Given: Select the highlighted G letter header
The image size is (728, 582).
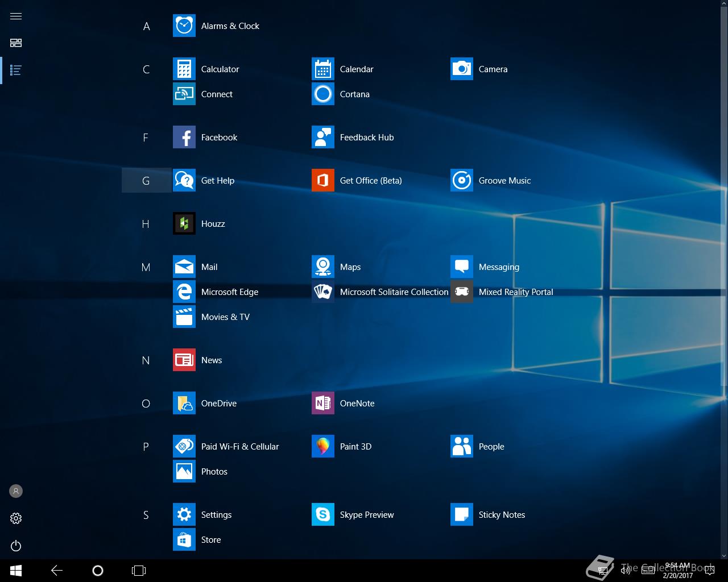Looking at the screenshot, I should point(146,180).
